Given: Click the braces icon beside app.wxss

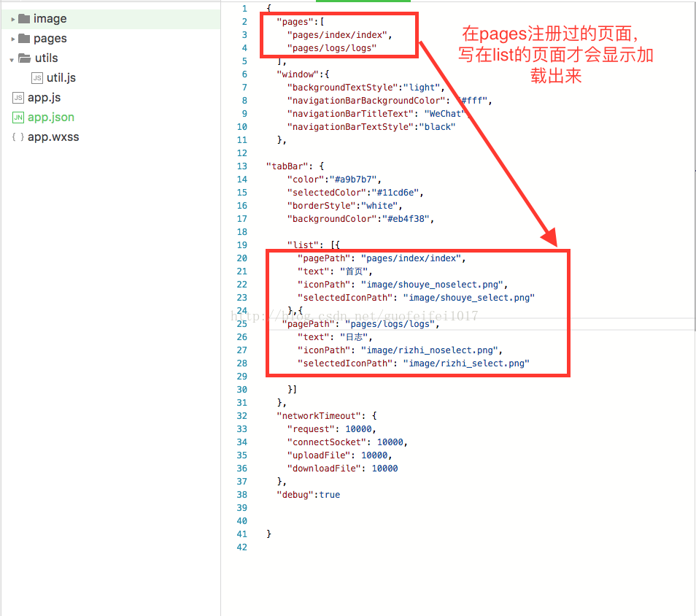Looking at the screenshot, I should click(18, 136).
